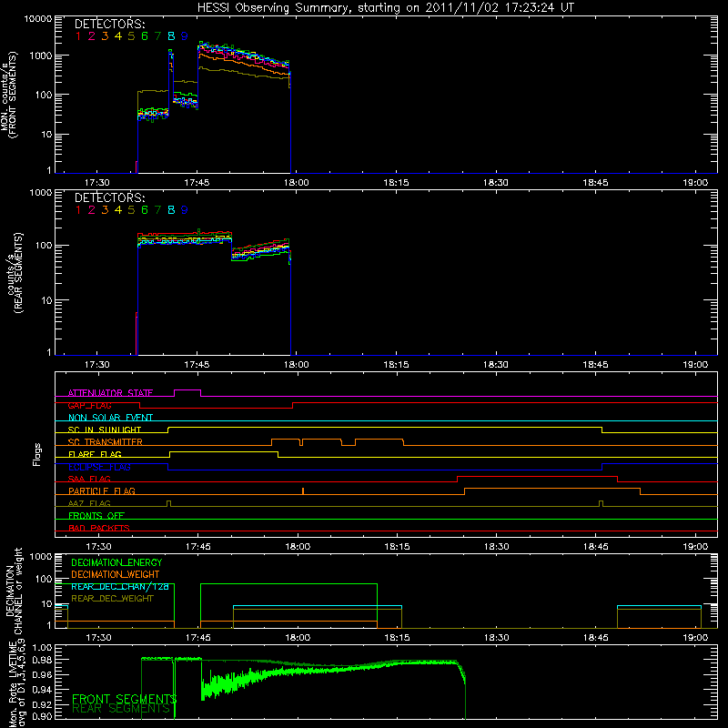
Task: Click the FRONTS_OFF flag label
Action: pos(96,515)
